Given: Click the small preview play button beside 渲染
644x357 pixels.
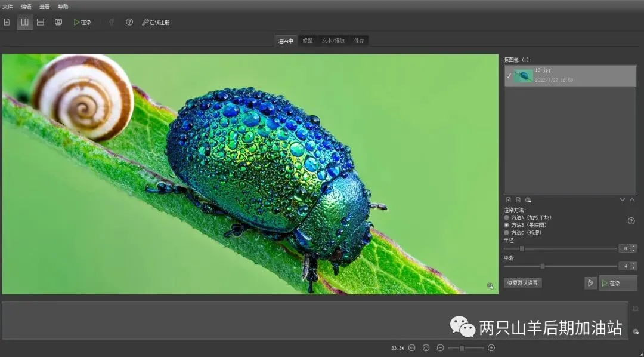Looking at the screenshot, I should (x=590, y=283).
